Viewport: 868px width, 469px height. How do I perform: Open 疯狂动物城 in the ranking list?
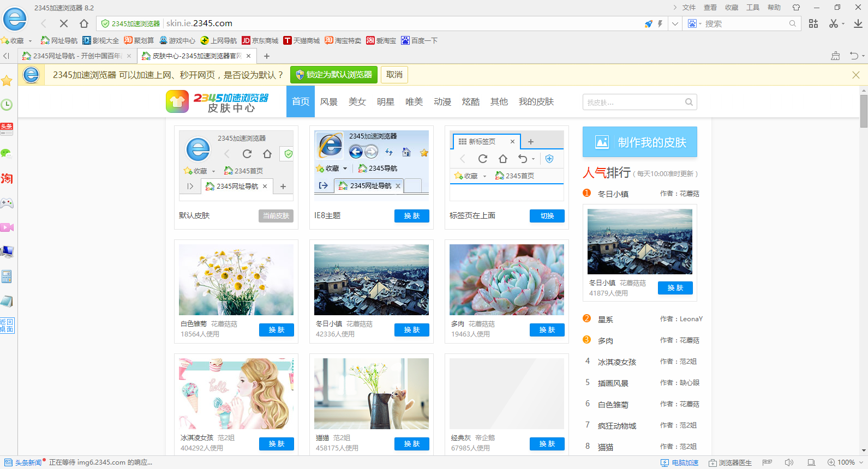point(617,426)
